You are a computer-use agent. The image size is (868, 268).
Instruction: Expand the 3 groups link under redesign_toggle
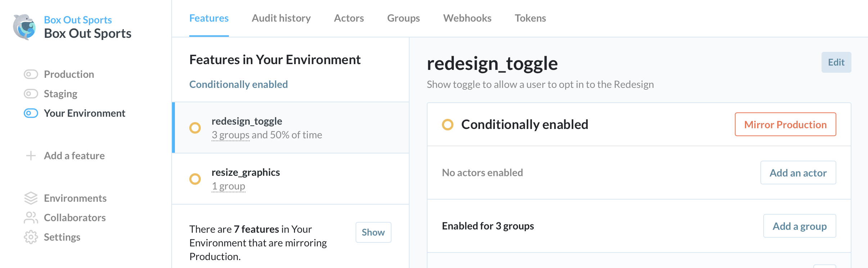(230, 135)
